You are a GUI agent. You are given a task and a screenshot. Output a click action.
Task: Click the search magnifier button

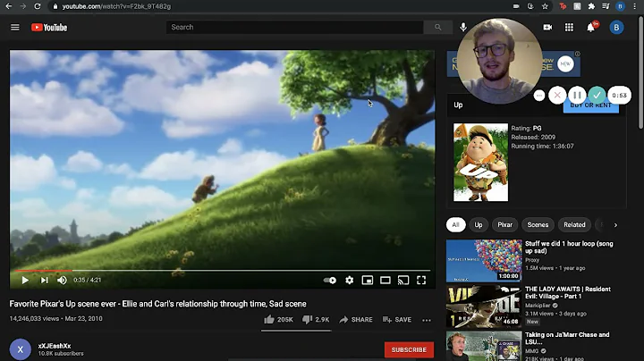[x=437, y=27]
